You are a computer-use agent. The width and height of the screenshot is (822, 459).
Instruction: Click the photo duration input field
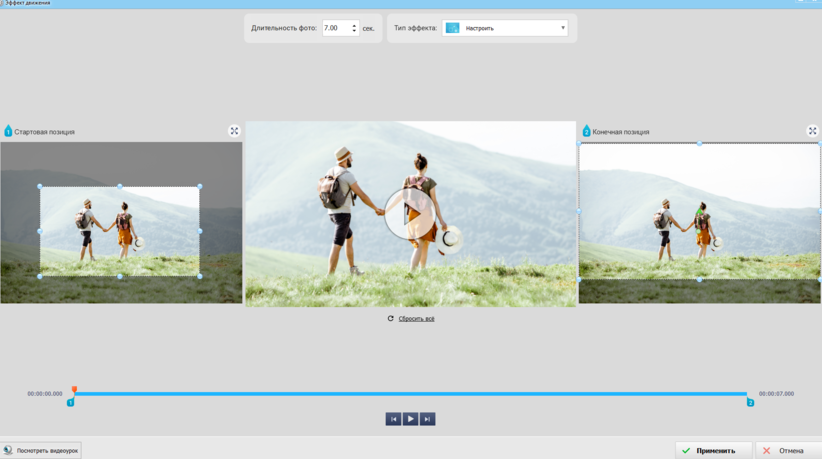(335, 28)
